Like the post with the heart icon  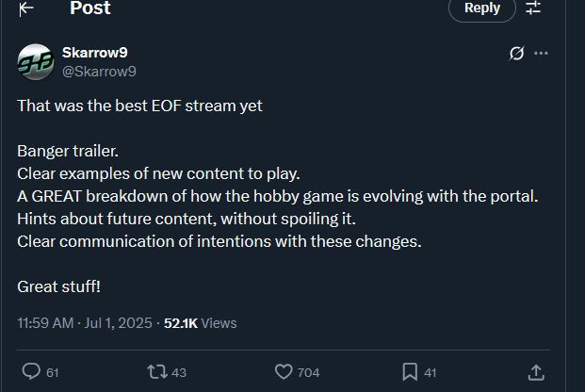pyautogui.click(x=284, y=372)
